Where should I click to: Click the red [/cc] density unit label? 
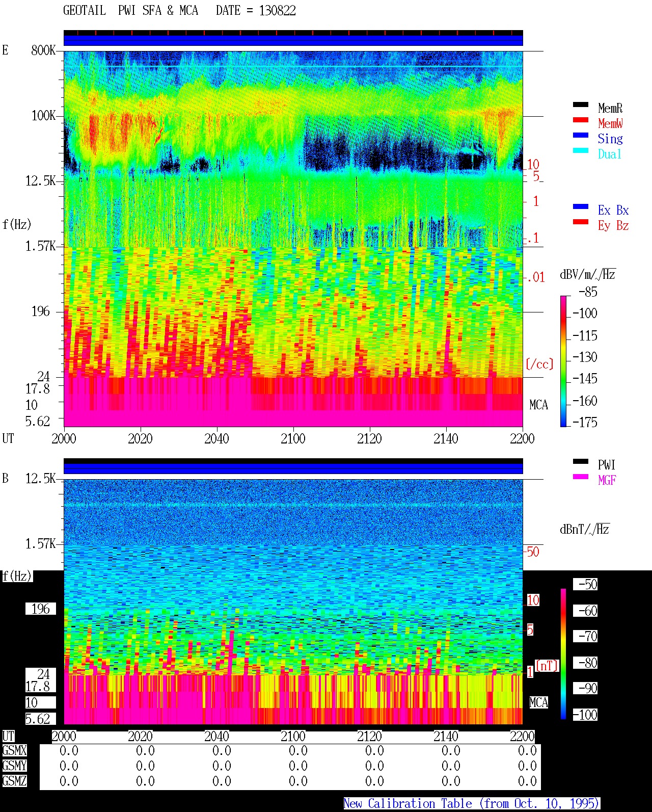(x=539, y=364)
